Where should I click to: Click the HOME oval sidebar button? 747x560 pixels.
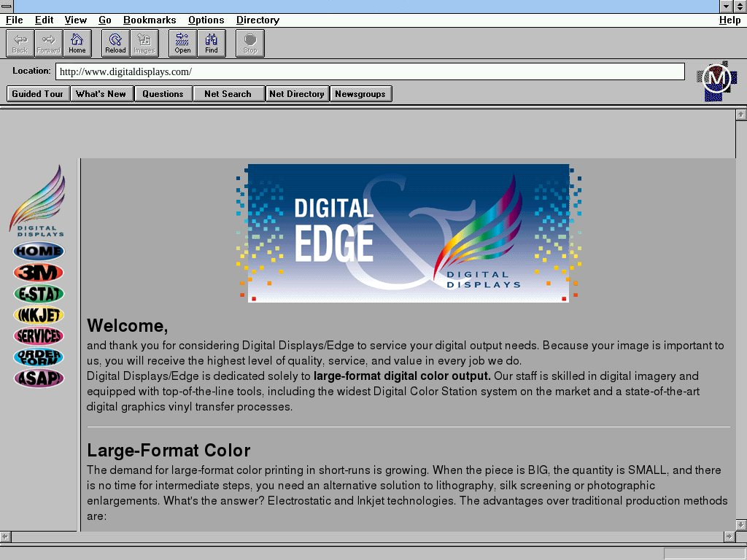[x=39, y=252]
